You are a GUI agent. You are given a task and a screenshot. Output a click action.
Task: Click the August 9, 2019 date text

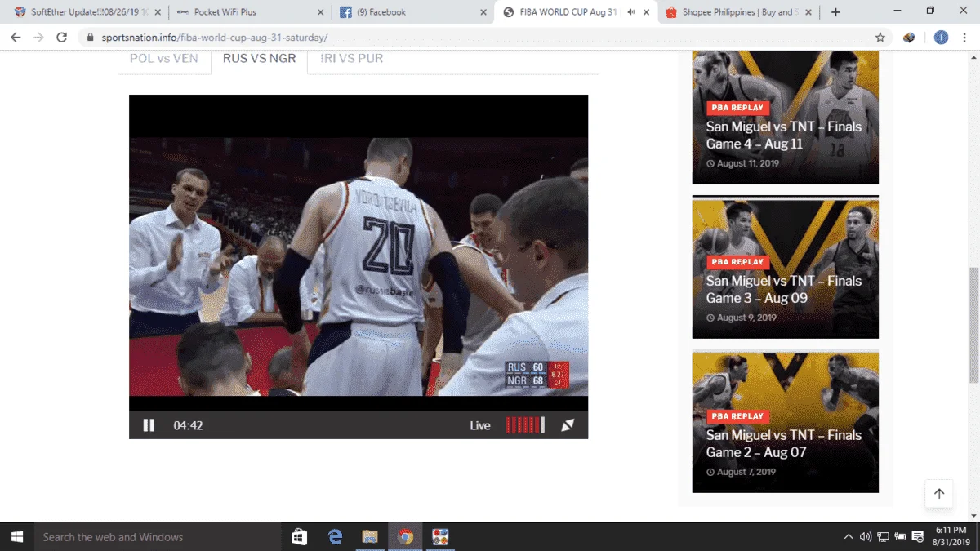[746, 318]
